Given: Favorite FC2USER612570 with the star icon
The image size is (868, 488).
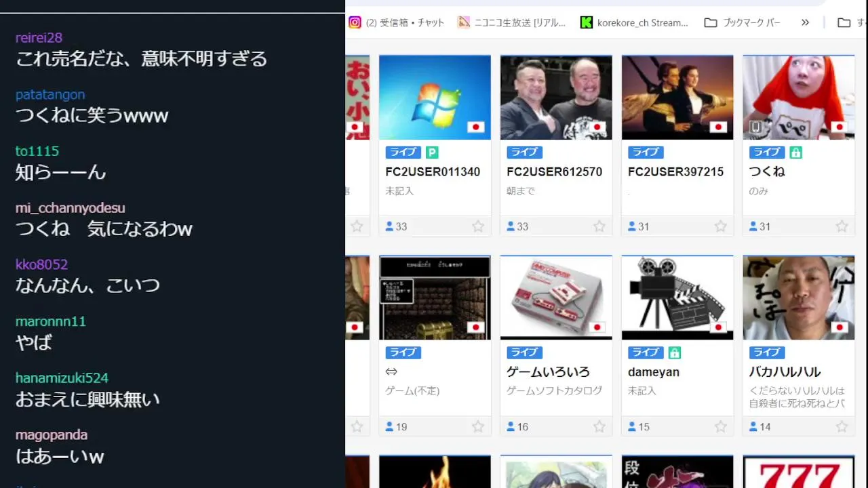Looking at the screenshot, I should tap(599, 226).
